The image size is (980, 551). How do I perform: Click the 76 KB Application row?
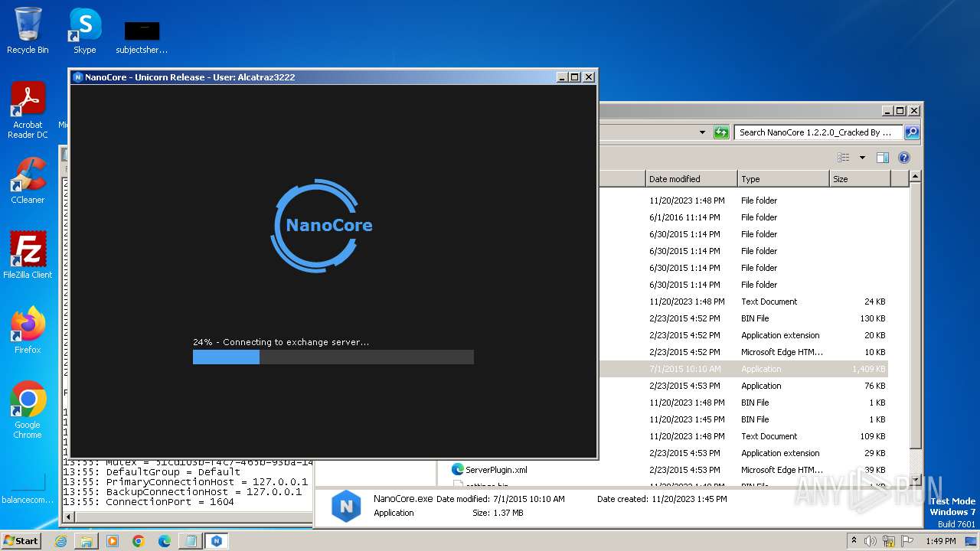point(743,386)
